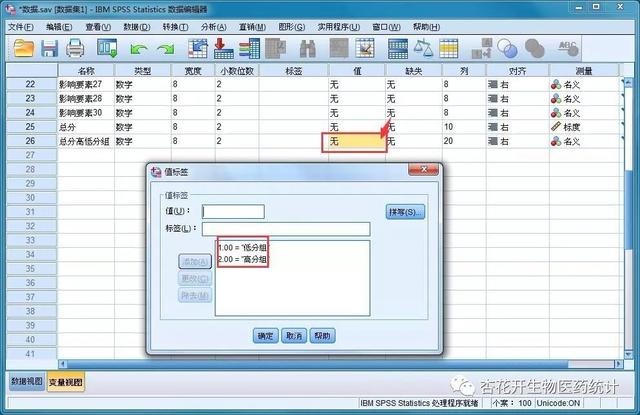Viewport: 640px width, 415px height.
Task: Click the Print icon in toolbar
Action: pyautogui.click(x=75, y=49)
